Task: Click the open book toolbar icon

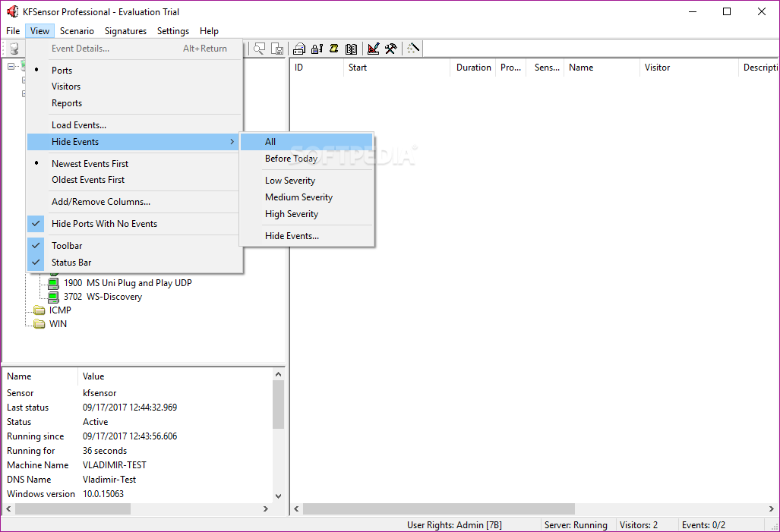Action: (351, 49)
